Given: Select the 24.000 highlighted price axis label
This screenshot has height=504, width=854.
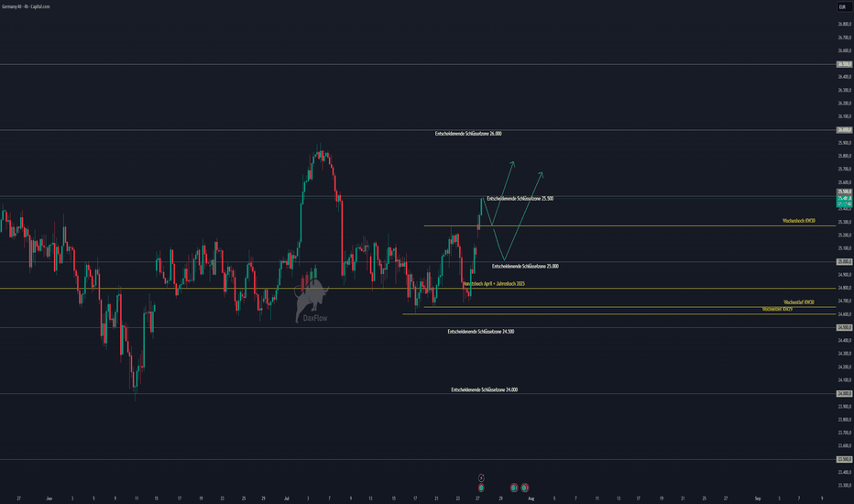Looking at the screenshot, I should click(844, 393).
